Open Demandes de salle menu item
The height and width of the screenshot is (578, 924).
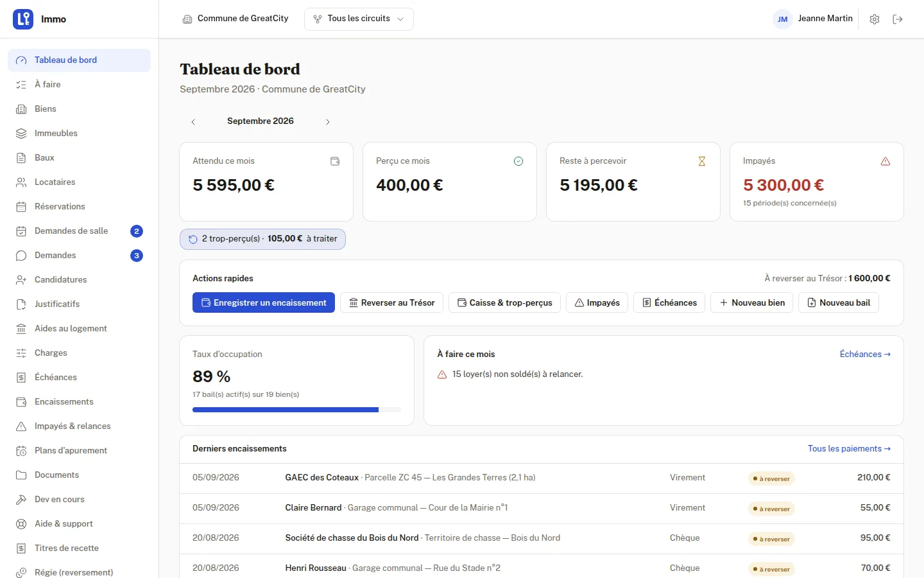click(x=79, y=231)
